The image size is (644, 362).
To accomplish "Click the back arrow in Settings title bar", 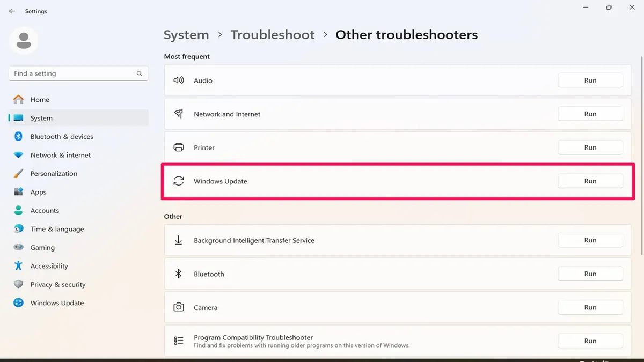I will 12,11.
